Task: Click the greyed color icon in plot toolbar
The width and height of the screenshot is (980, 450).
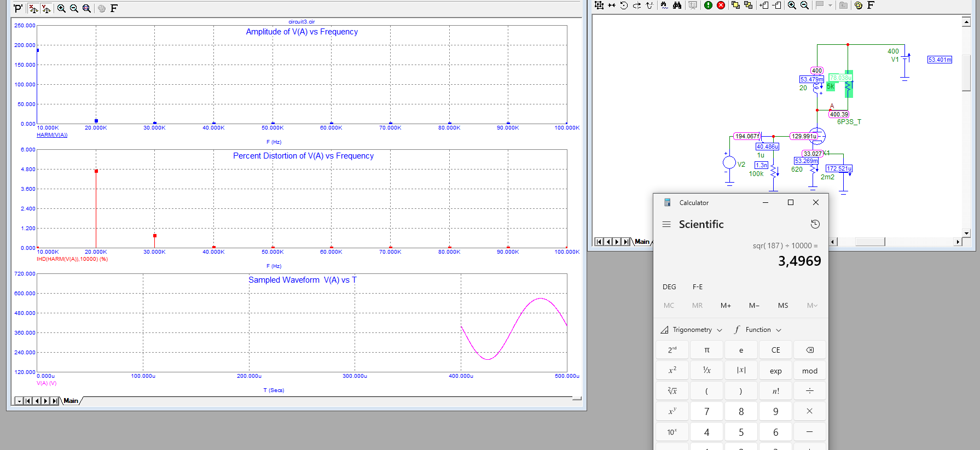Action: (102, 8)
